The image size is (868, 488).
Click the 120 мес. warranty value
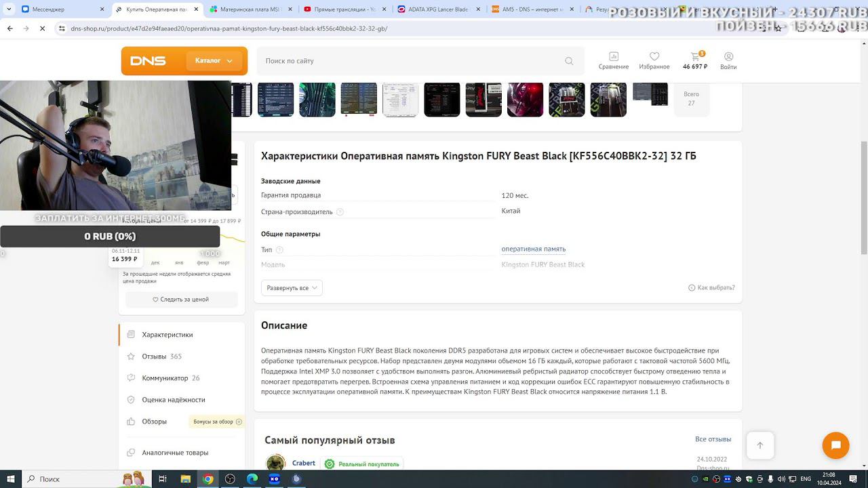pos(515,195)
